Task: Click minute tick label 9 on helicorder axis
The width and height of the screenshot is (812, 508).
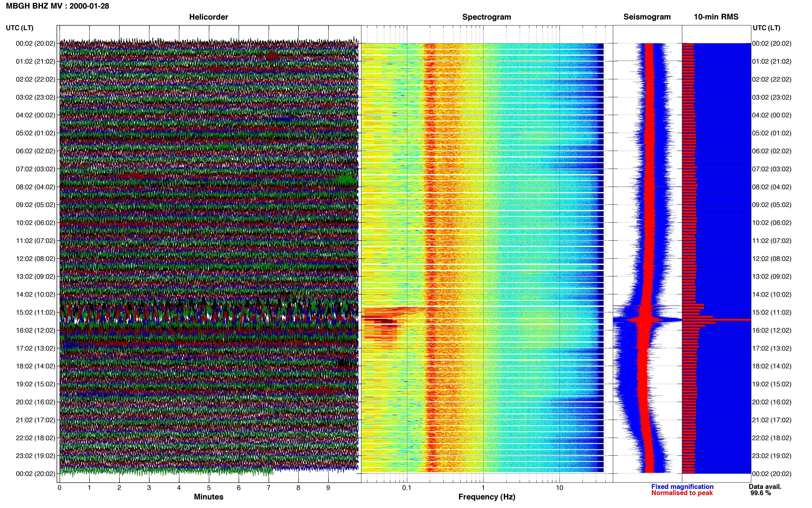Action: point(328,488)
